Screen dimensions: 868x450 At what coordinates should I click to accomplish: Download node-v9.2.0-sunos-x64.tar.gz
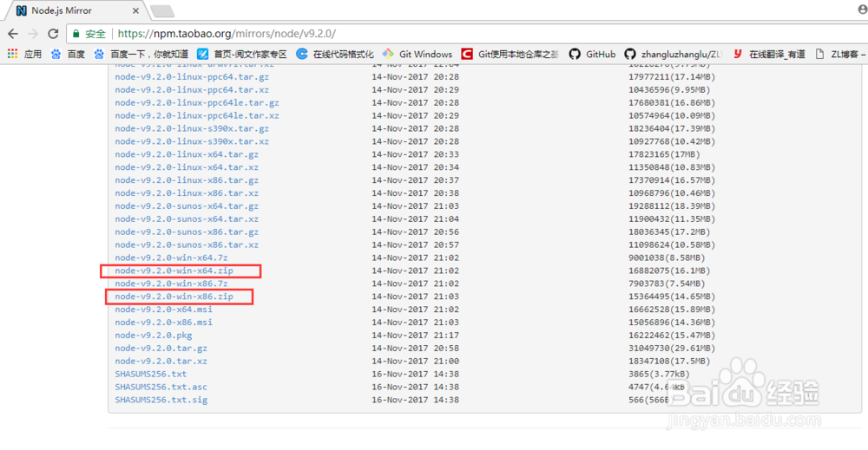[x=187, y=205]
